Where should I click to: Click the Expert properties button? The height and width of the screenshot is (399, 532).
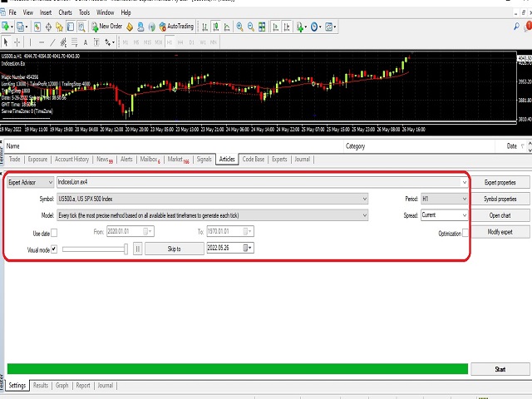pyautogui.click(x=500, y=183)
